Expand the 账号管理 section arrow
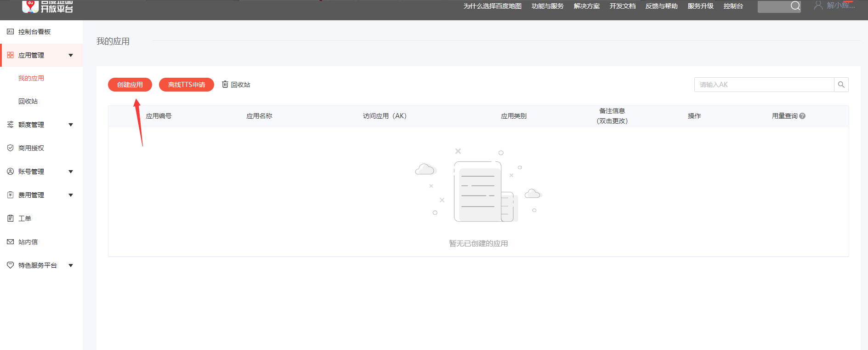868x350 pixels. (x=71, y=172)
